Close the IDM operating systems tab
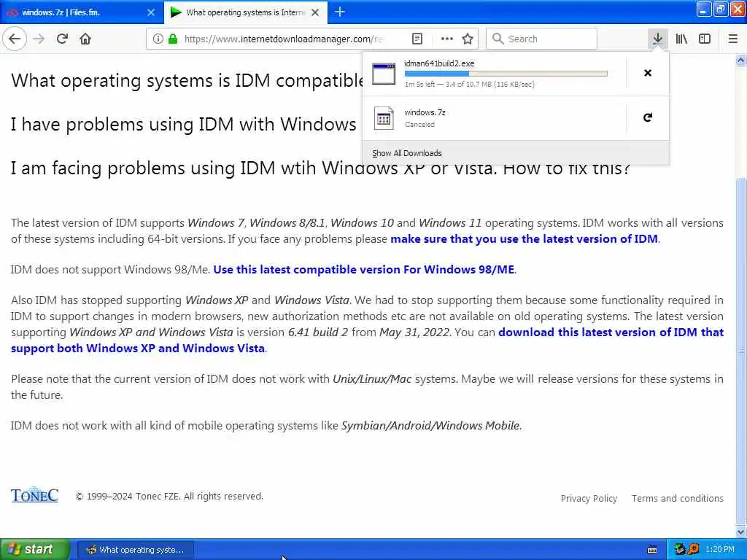 (x=315, y=12)
